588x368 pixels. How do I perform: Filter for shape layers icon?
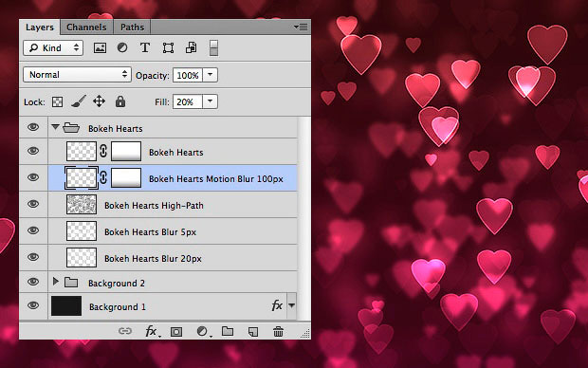click(168, 48)
